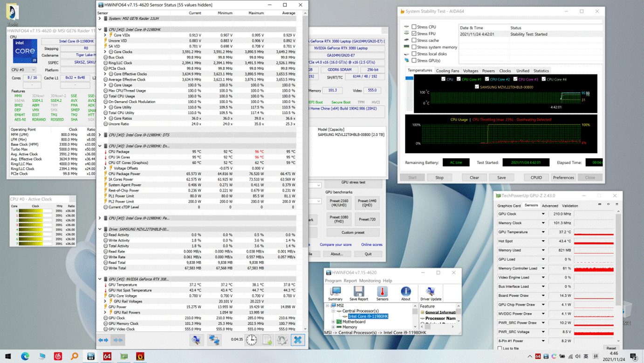Click the magnifier find-sensor icon in Sensor Status
This screenshot has height=363, width=644.
(x=196, y=340)
